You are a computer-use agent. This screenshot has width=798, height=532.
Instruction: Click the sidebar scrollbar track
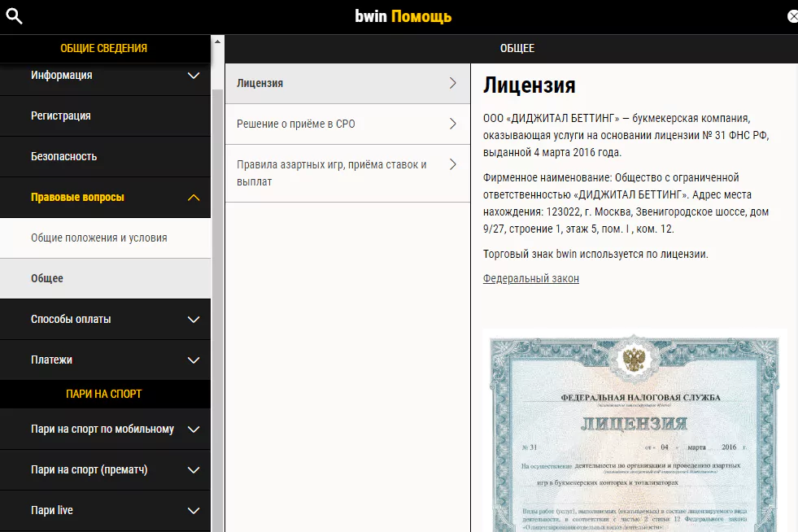pos(217,311)
